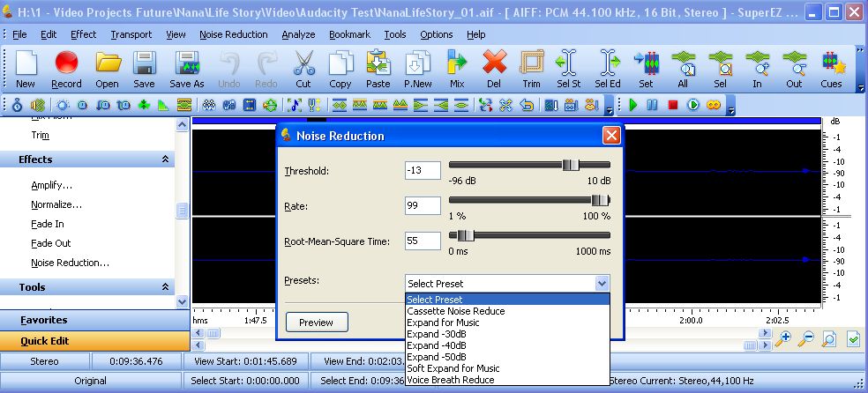Open the Noise Reduction menu
This screenshot has width=868, height=393.
tap(233, 34)
